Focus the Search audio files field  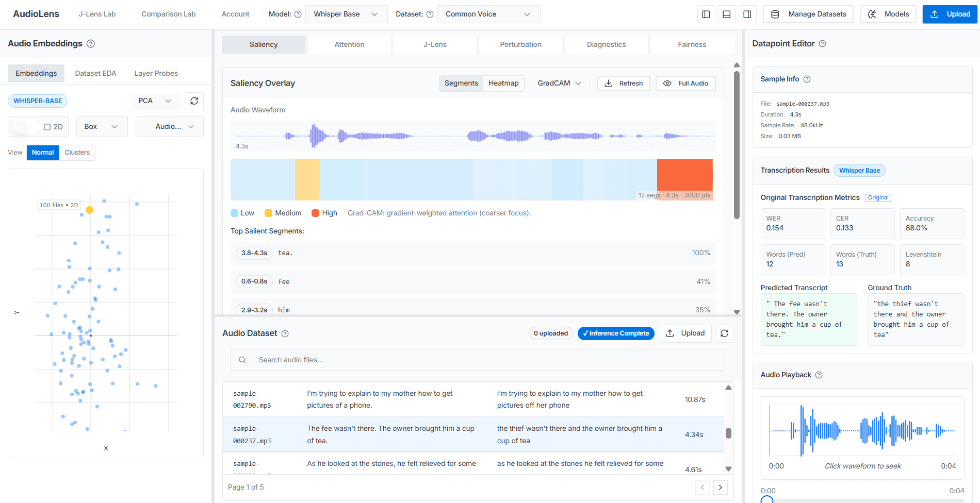(478, 360)
